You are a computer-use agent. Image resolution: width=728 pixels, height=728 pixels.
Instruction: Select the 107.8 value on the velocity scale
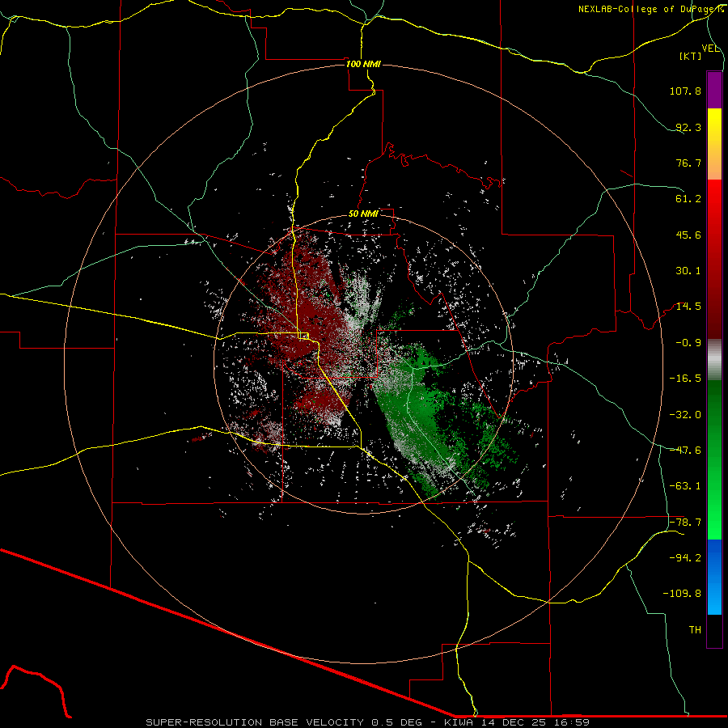coord(685,91)
